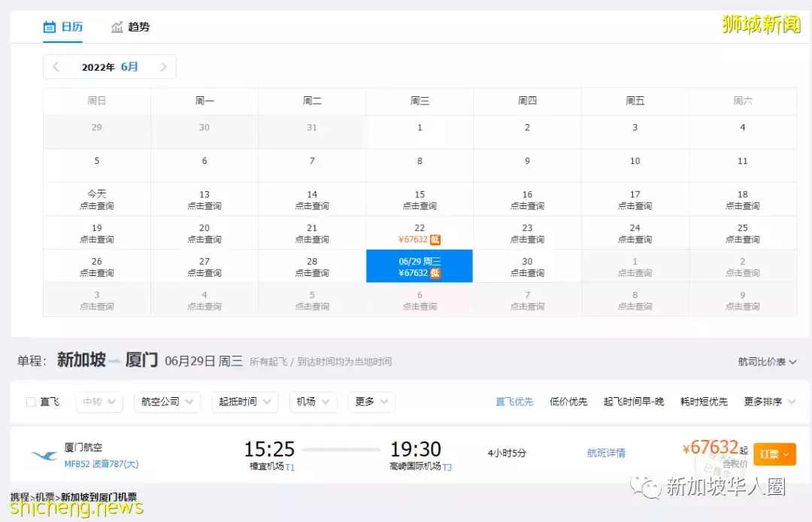This screenshot has height=522, width=812.
Task: Go to previous month with the left arrow
Action: pos(56,66)
